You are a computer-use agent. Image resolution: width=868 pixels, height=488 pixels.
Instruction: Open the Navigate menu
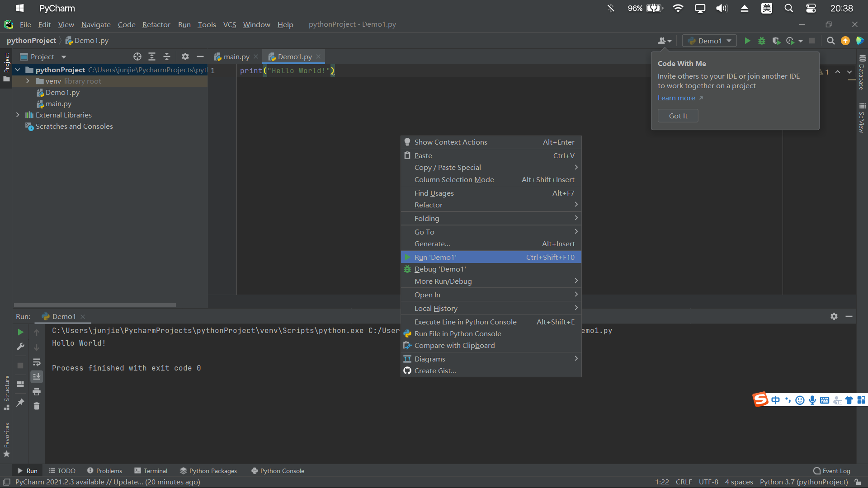(x=96, y=24)
